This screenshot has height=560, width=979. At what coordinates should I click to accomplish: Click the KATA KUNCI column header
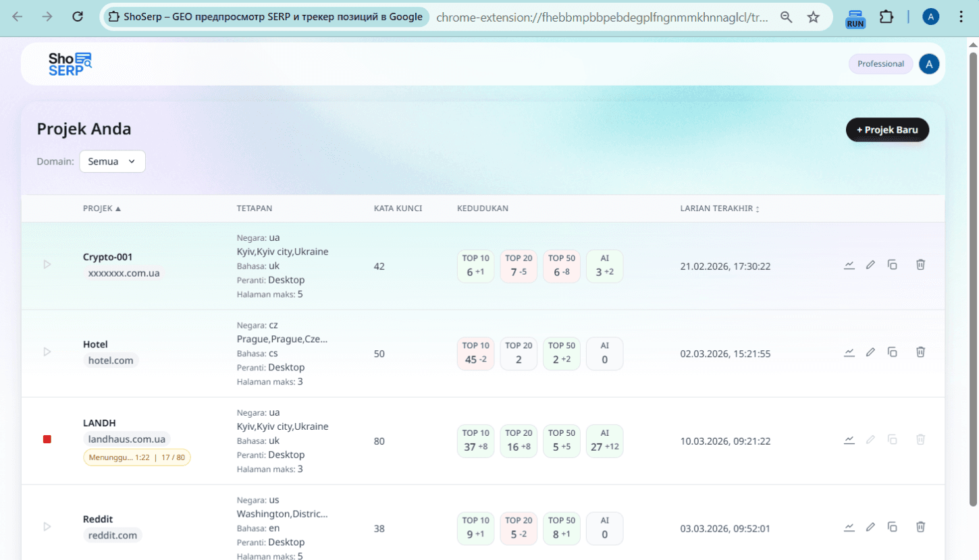coord(398,208)
